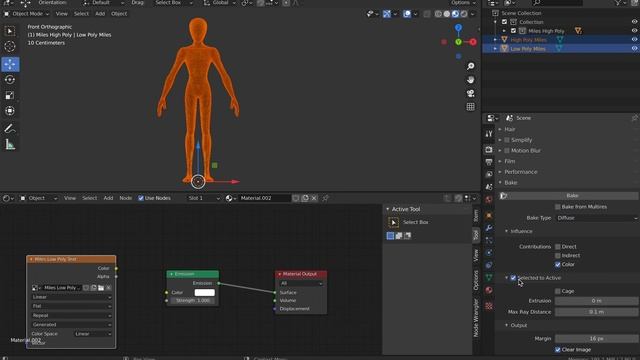Viewport: 640px width, 360px height.
Task: Open the Slot 1 dropdown
Action: [204, 198]
